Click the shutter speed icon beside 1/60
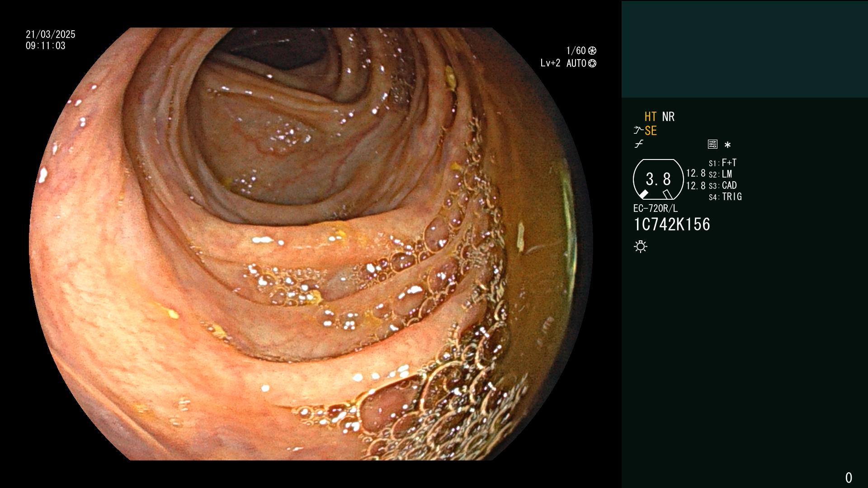Screen dimensions: 868x488 592,51
